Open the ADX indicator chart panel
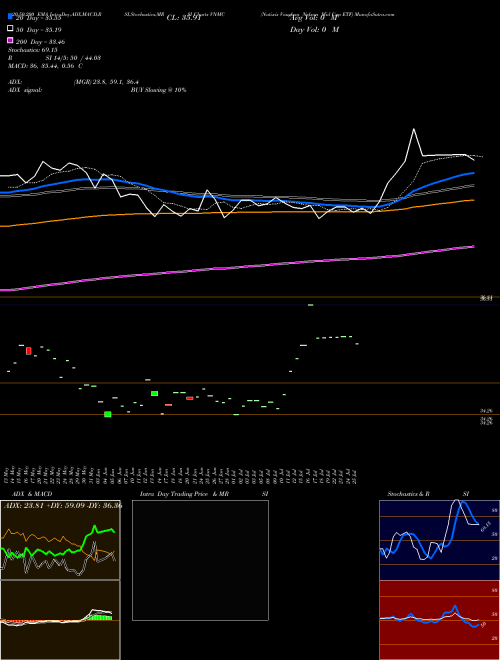This screenshot has height=660, width=500. tap(60, 540)
